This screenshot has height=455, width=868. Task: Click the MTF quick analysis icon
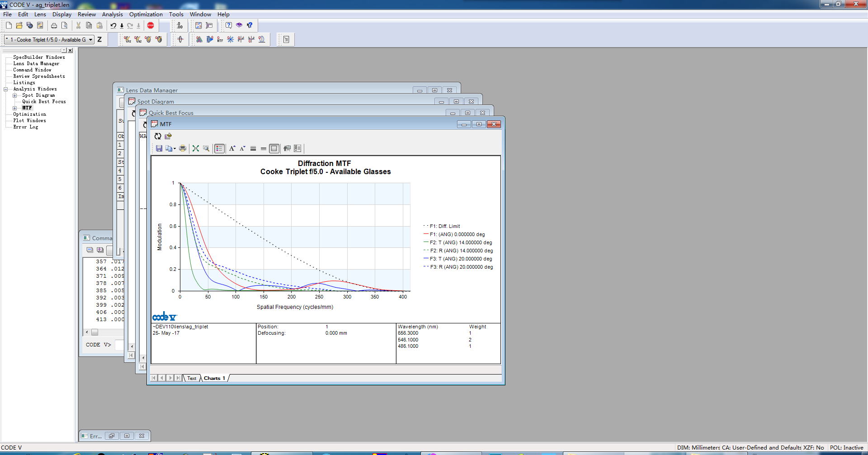click(220, 39)
